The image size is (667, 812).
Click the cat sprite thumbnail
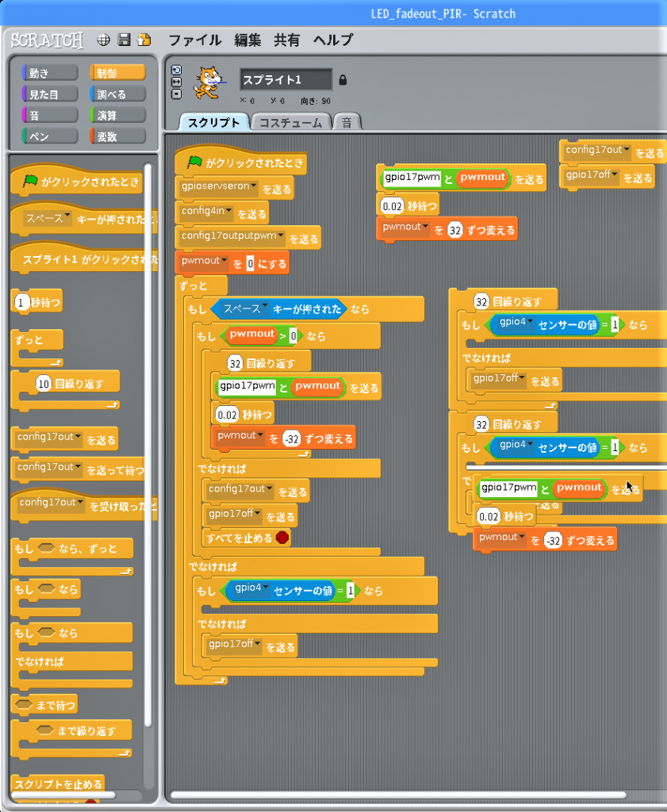pos(208,83)
